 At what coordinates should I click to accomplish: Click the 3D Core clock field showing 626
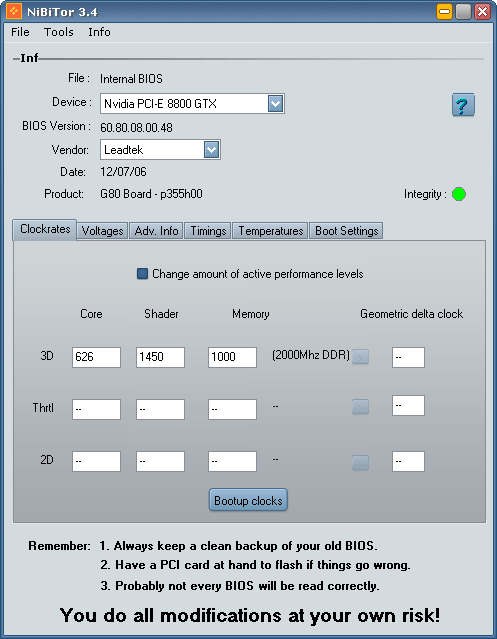tap(97, 357)
